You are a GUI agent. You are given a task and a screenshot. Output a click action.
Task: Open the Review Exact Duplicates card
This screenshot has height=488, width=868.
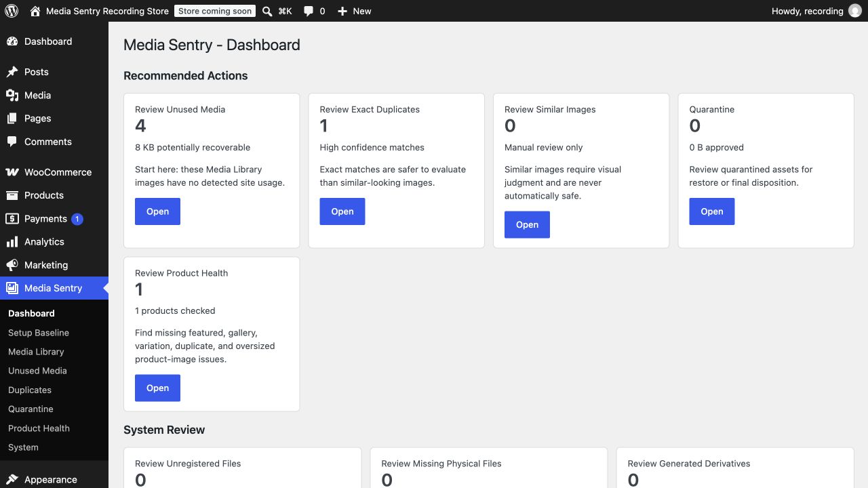[342, 211]
